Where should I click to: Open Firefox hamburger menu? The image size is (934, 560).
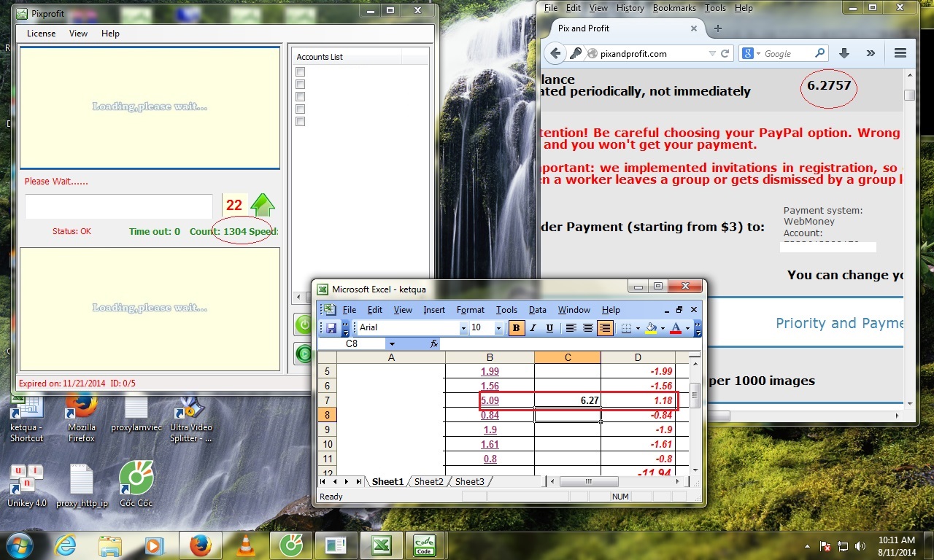pos(900,53)
